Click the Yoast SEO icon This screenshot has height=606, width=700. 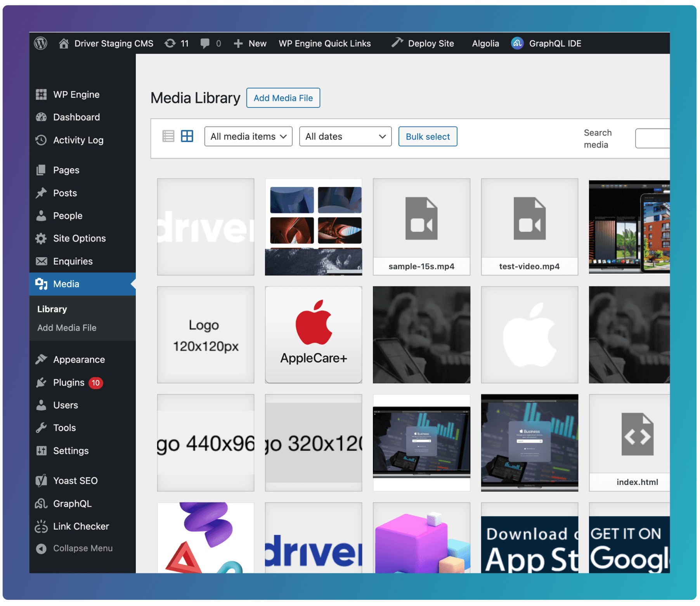pyautogui.click(x=41, y=481)
